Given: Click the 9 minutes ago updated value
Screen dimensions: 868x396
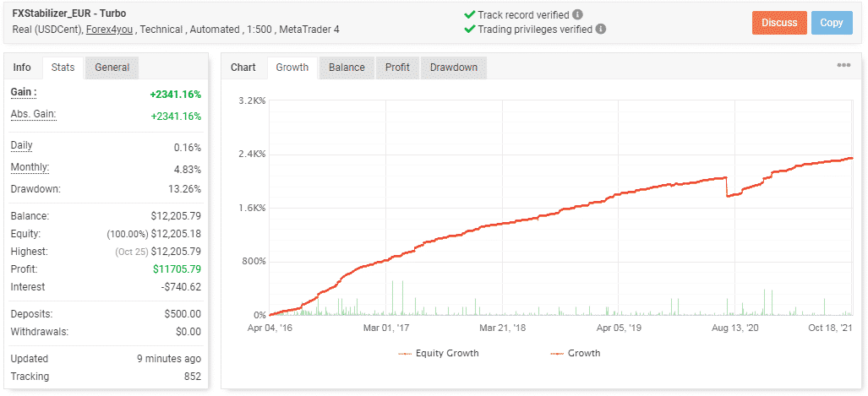Looking at the screenshot, I should coord(169,359).
